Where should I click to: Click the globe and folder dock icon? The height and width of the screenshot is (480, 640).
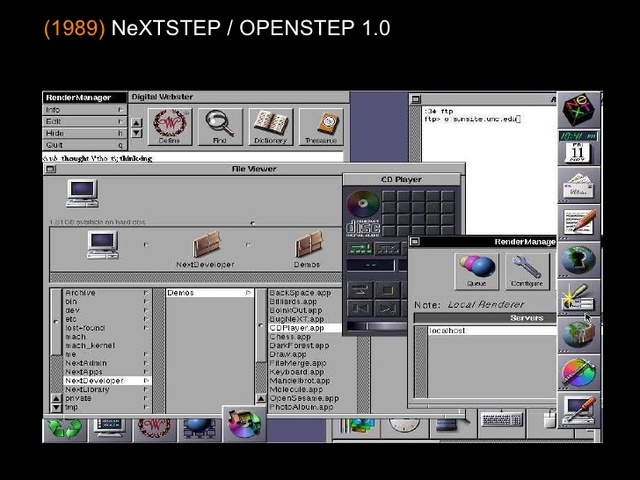579,335
